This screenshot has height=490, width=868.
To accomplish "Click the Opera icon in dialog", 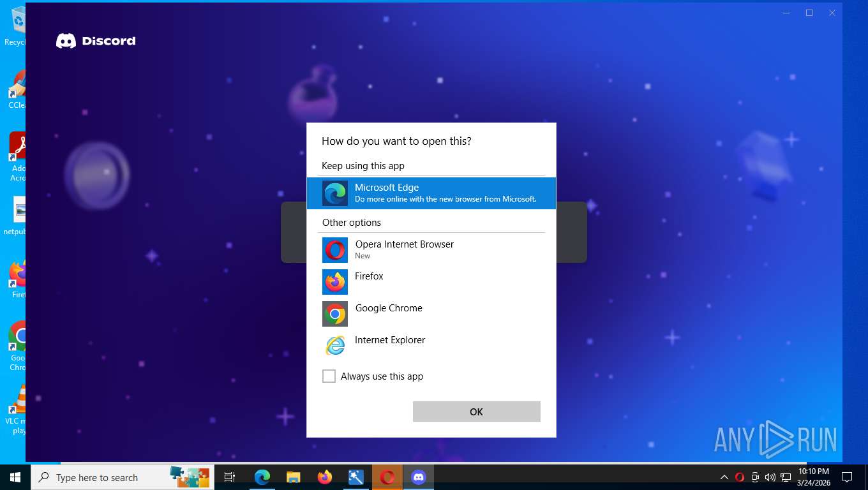I will click(334, 250).
